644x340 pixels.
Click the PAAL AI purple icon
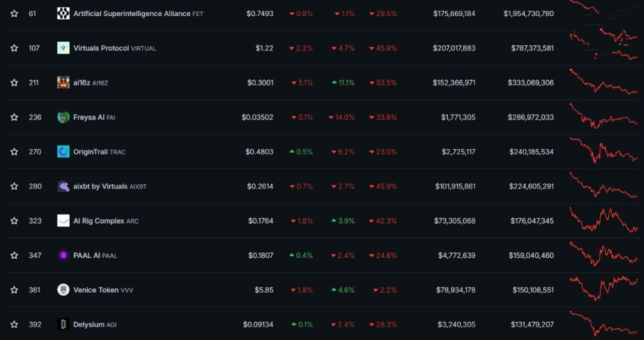(x=63, y=255)
